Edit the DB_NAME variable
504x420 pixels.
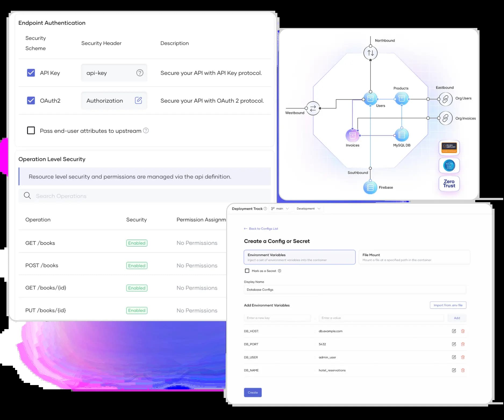coord(454,370)
